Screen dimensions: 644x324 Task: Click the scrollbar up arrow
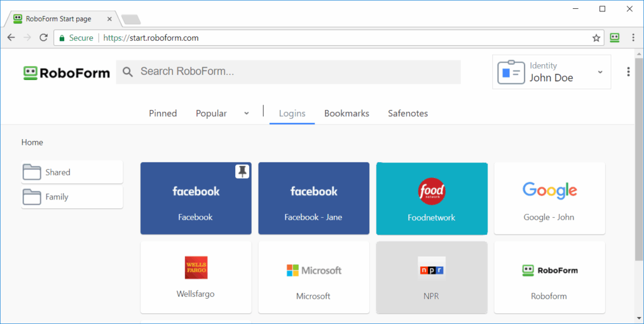click(x=639, y=54)
